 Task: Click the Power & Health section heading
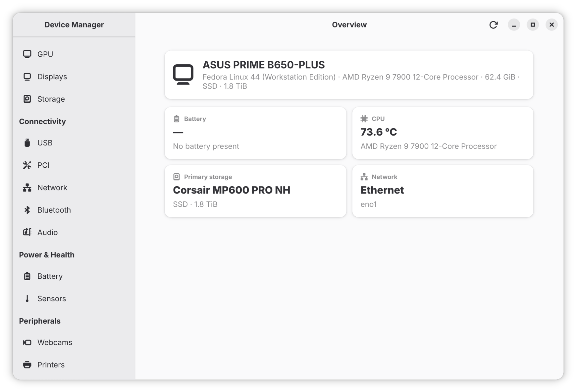(47, 255)
